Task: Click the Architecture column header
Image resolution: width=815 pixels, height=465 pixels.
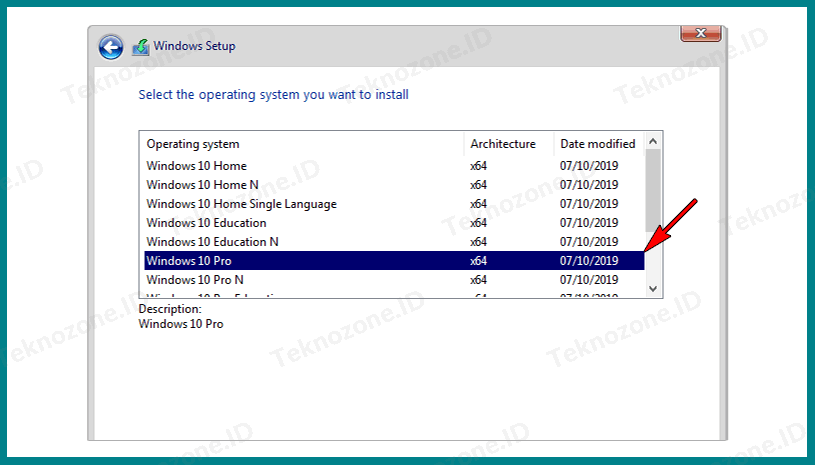Action: click(x=509, y=144)
